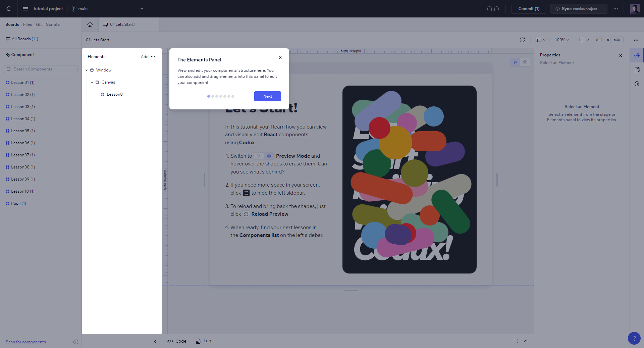The image size is (644, 348).
Task: Open the top bar more options menu
Action: tap(615, 9)
